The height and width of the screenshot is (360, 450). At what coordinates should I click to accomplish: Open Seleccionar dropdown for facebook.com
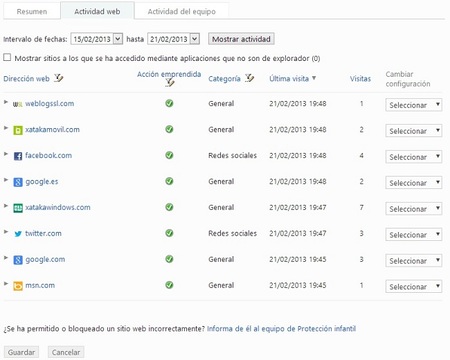414,157
